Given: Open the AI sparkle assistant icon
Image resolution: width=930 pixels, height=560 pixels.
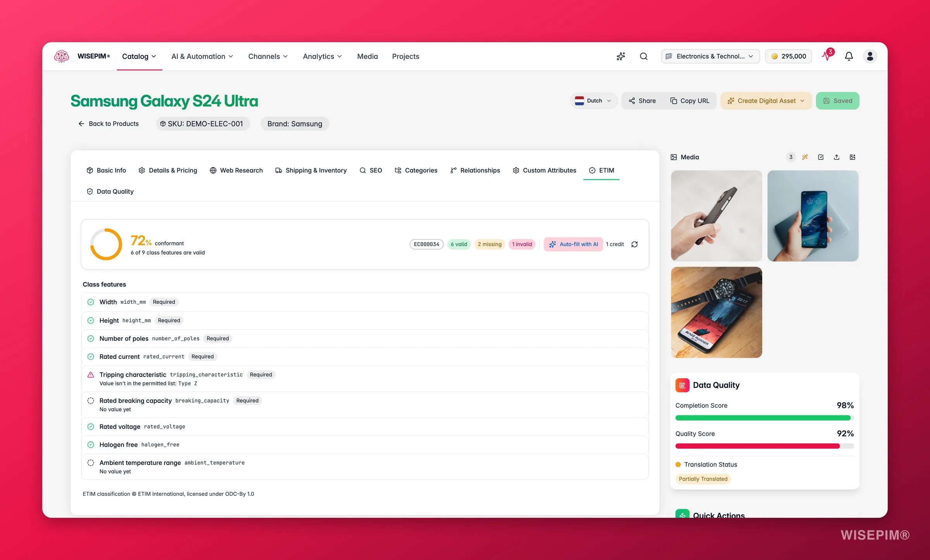Looking at the screenshot, I should (x=621, y=56).
